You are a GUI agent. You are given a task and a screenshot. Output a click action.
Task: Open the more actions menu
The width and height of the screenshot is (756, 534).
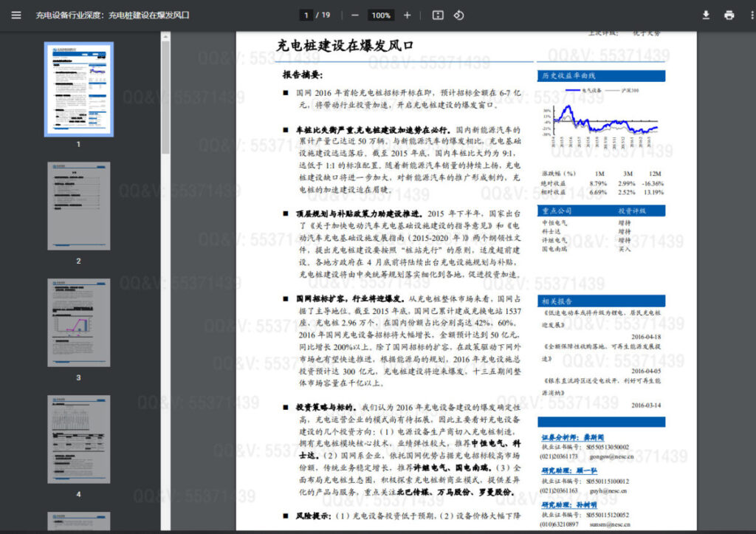point(752,15)
